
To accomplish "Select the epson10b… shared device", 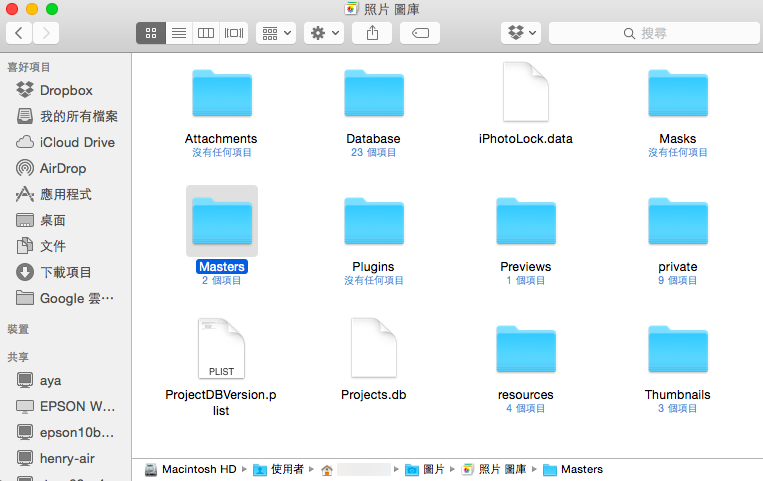I will pyautogui.click(x=66, y=432).
